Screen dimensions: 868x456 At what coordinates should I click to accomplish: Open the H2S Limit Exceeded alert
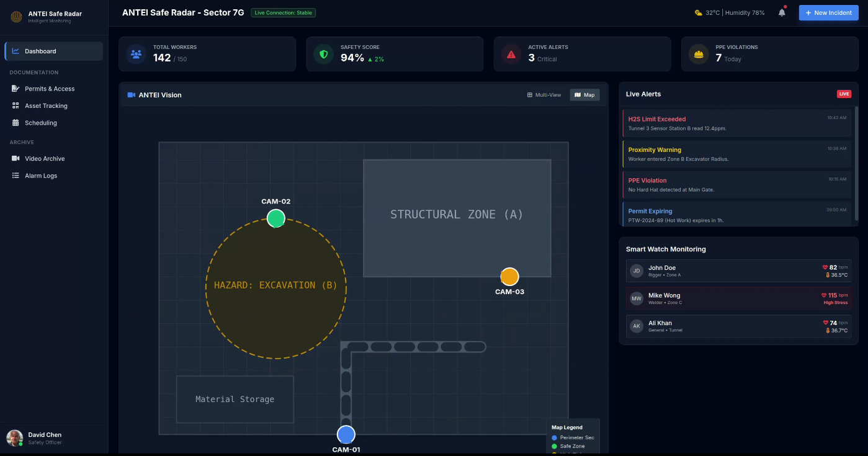pos(737,123)
